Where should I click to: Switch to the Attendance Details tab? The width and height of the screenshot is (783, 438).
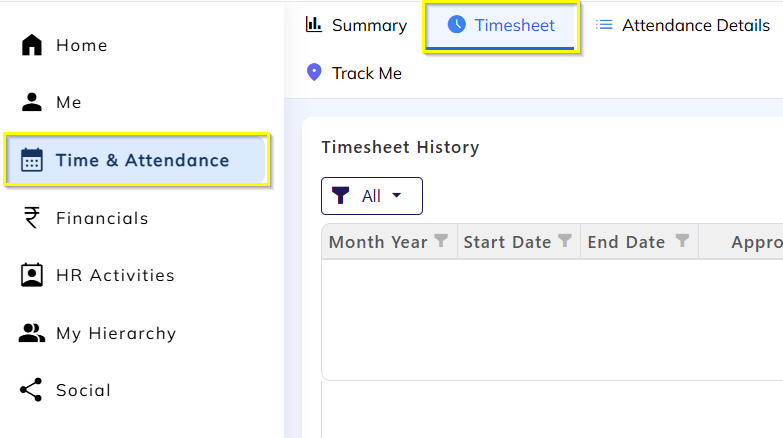click(683, 26)
